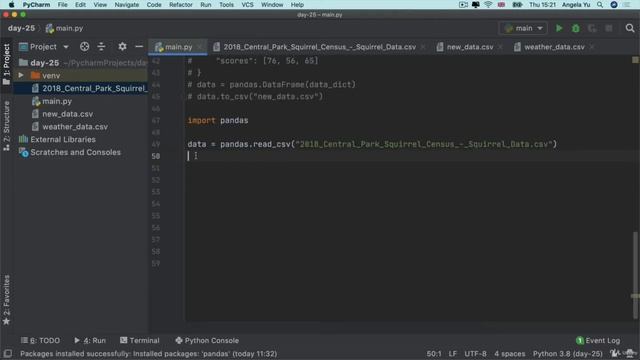
Task: Open Project panel settings gear
Action: pos(122,47)
